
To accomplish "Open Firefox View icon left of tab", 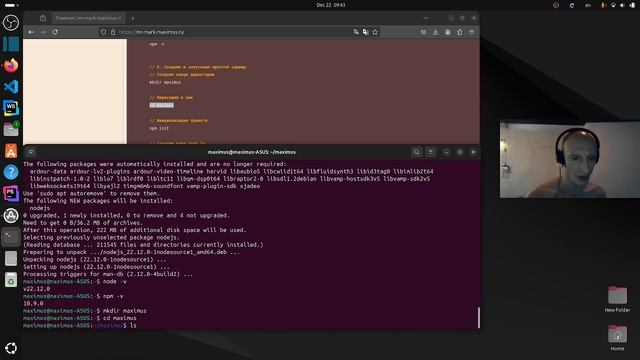I will pyautogui.click(x=43, y=18).
